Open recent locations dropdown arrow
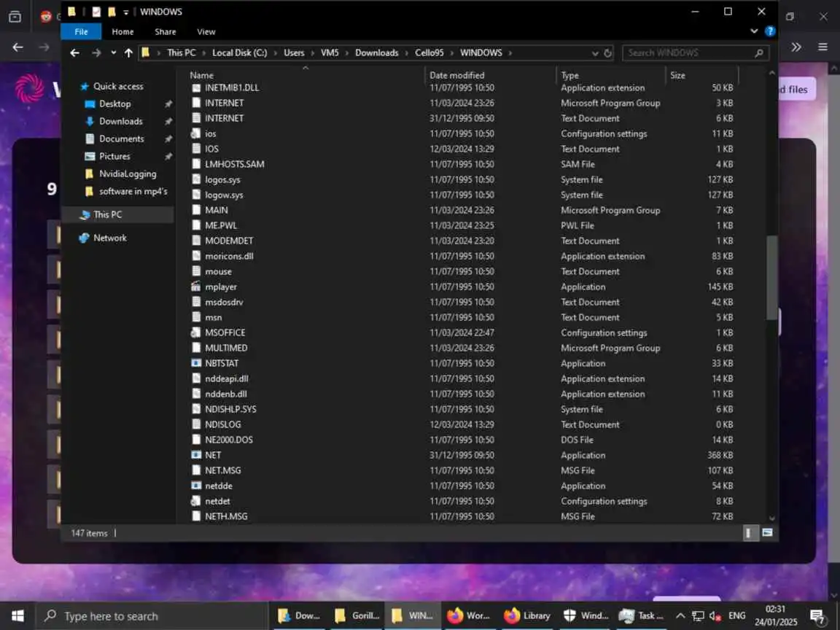 (x=114, y=52)
